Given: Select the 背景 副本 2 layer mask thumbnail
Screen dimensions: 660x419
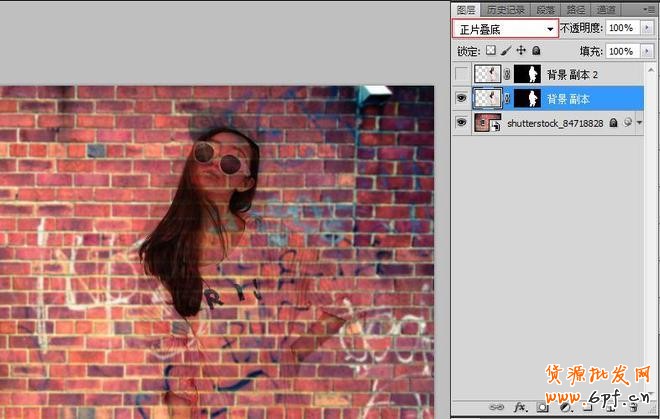Looking at the screenshot, I should pos(527,74).
